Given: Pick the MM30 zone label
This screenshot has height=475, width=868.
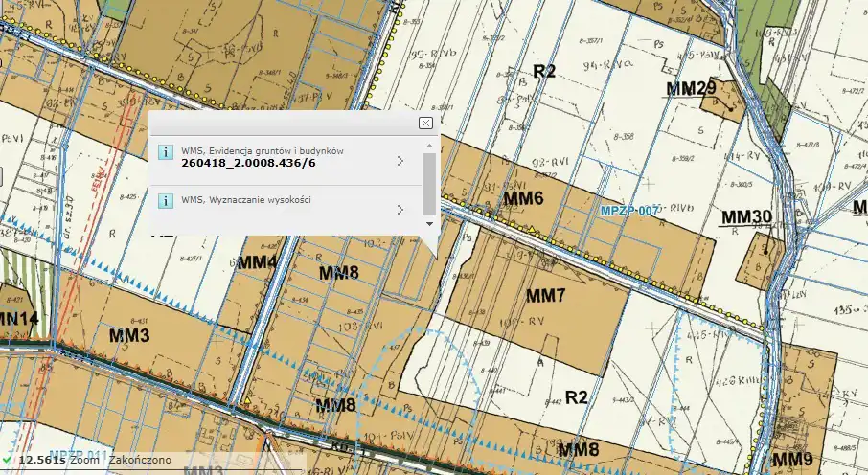Looking at the screenshot, I should 746,216.
